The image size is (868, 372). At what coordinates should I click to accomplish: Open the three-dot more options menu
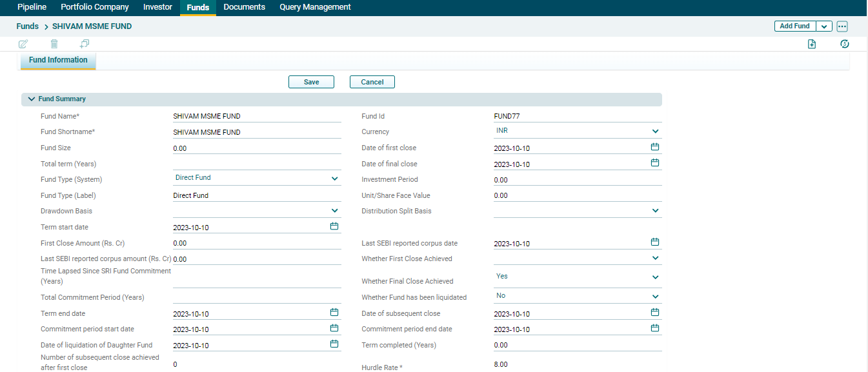842,26
